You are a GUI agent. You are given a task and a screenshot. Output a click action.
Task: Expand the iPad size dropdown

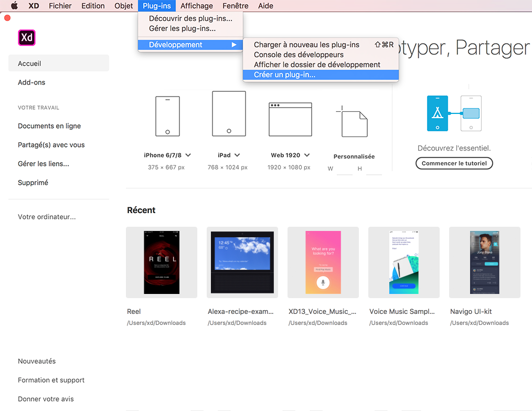coord(237,155)
